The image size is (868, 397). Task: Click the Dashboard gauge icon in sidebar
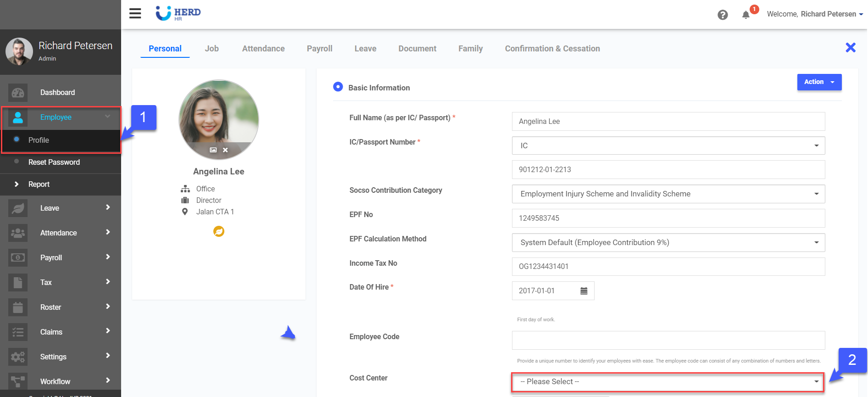18,93
